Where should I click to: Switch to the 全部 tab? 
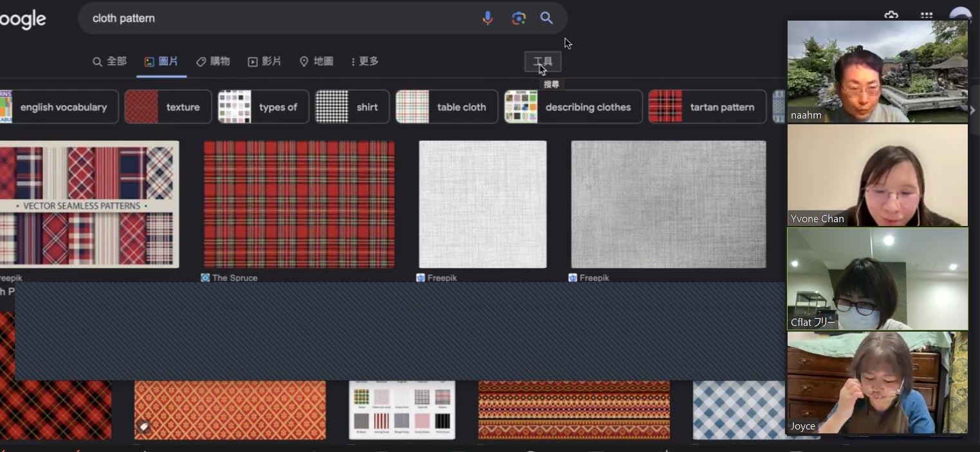109,61
